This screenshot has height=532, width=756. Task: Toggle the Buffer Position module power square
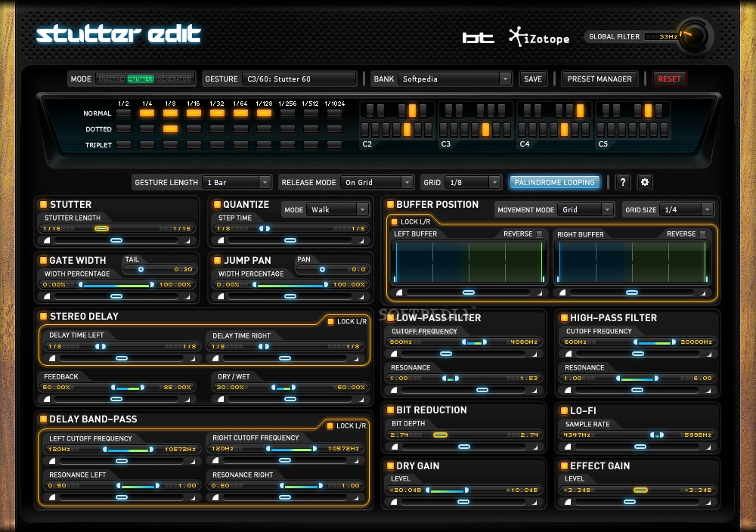(x=390, y=204)
